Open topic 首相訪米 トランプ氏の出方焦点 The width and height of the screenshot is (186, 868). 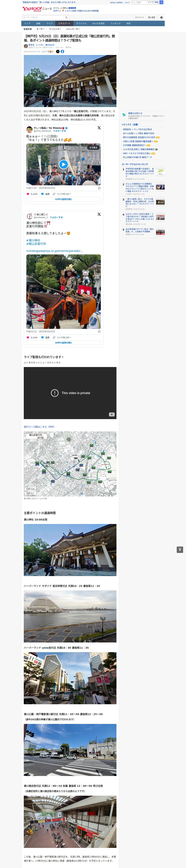point(137,129)
